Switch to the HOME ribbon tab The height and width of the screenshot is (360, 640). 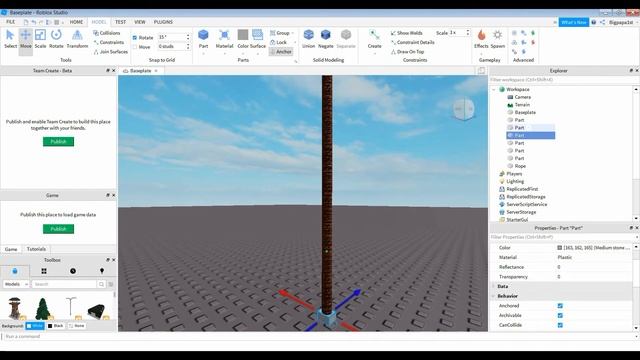[x=76, y=22]
